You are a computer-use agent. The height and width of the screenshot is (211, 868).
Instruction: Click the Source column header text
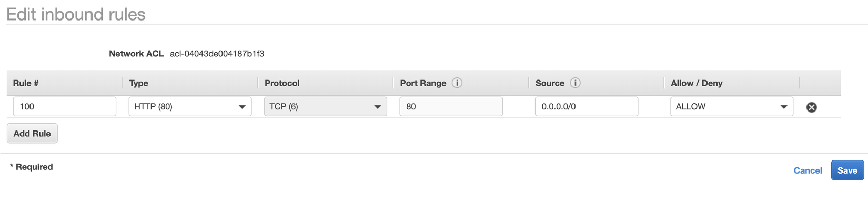click(x=550, y=83)
